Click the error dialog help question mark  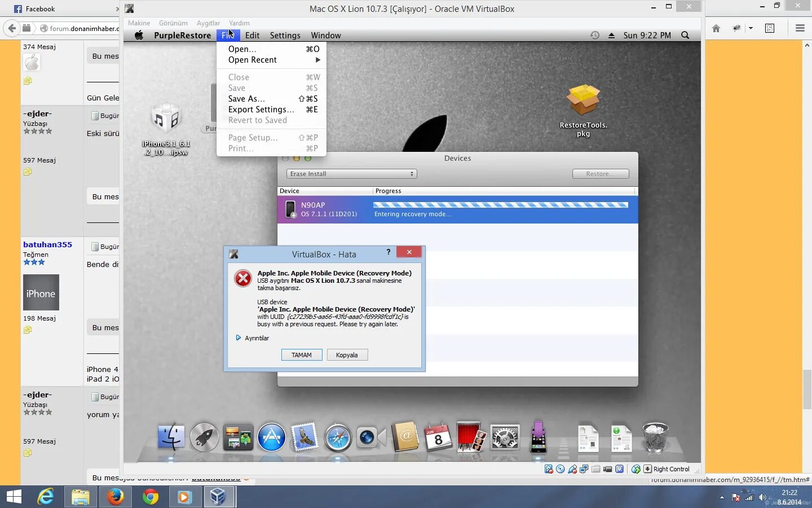tap(388, 252)
